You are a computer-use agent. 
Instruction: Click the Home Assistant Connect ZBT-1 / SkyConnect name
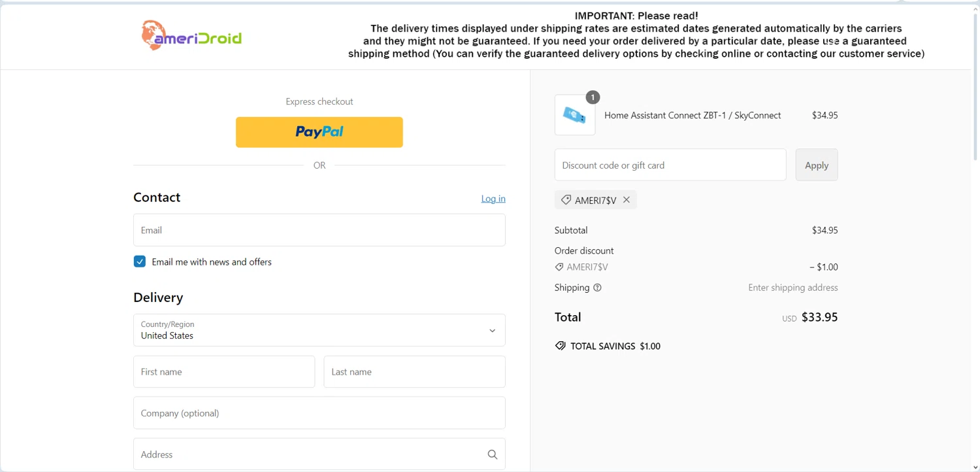tap(693, 115)
